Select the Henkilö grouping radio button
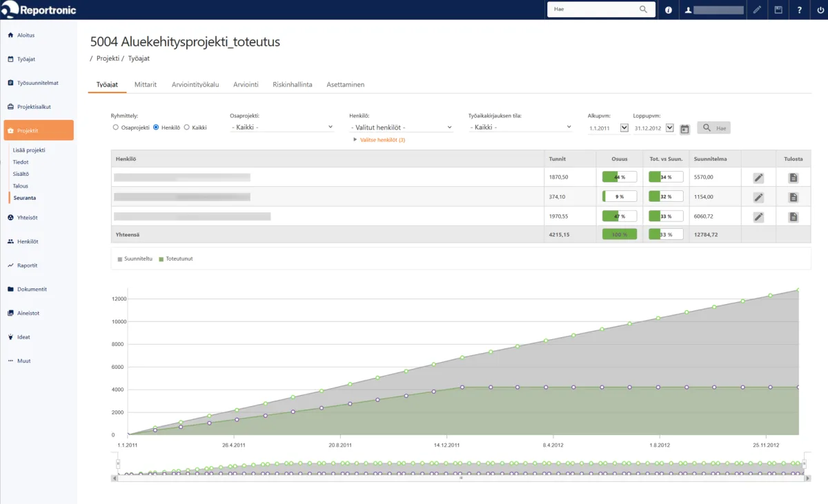 coord(156,128)
